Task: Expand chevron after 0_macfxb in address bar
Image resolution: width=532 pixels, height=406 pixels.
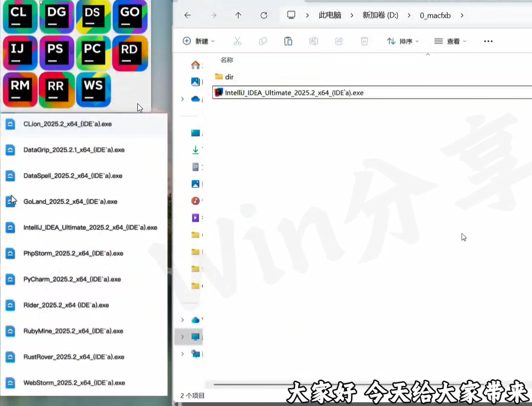Action: pyautogui.click(x=462, y=15)
